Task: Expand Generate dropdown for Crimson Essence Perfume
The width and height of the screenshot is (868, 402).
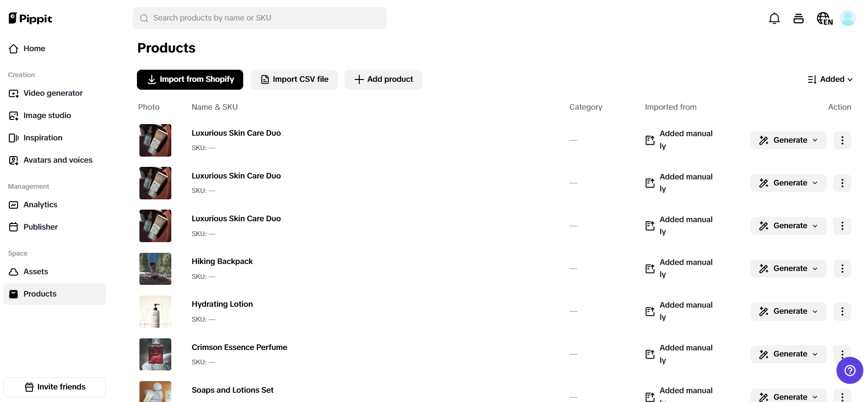Action: (x=788, y=354)
